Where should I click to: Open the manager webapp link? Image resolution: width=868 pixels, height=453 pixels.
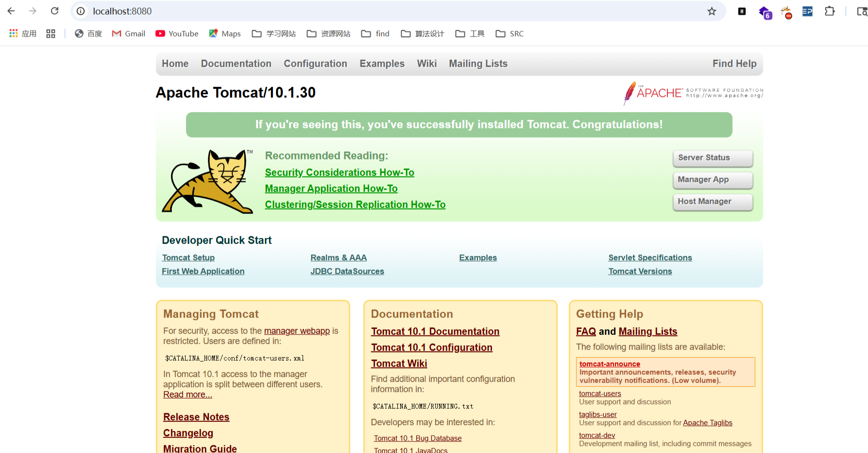coord(297,331)
